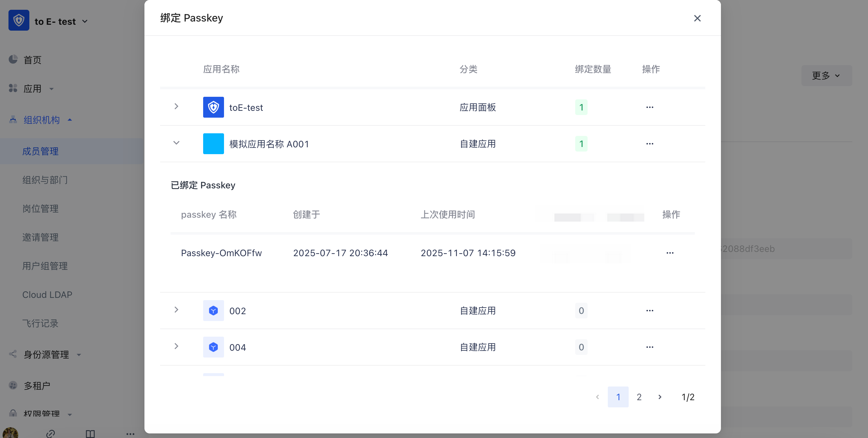Click ellipsis for Passkey-OmKOFfw entry
The image size is (868, 438).
click(669, 253)
